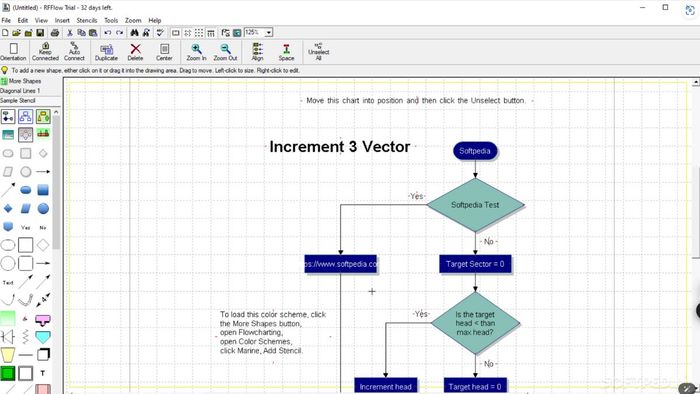
Task: Click the Center icon
Action: 164,52
